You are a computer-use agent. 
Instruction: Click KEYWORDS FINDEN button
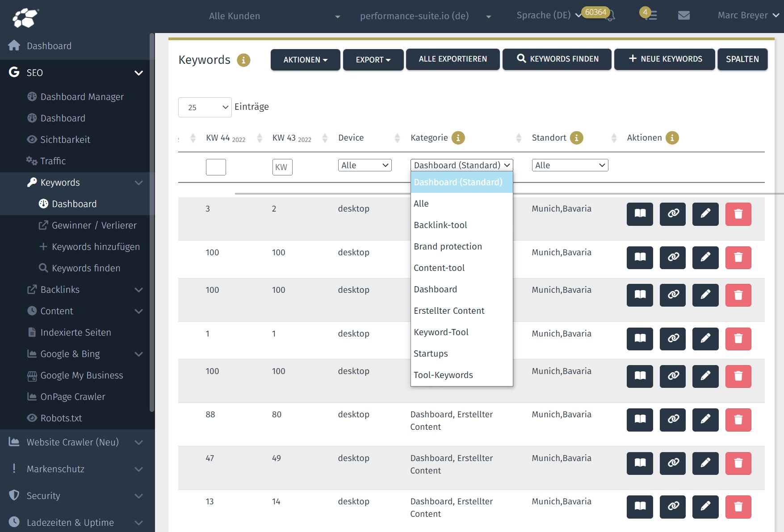click(x=557, y=59)
